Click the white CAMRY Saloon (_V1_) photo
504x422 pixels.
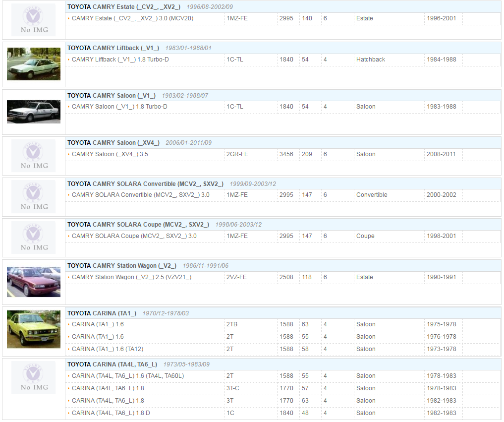[33, 112]
